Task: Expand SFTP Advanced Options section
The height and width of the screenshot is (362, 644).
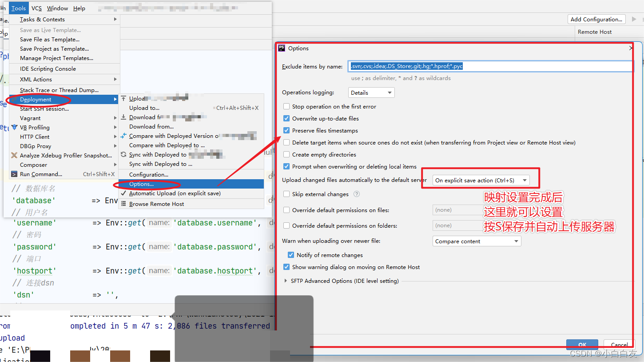Action: [x=286, y=281]
